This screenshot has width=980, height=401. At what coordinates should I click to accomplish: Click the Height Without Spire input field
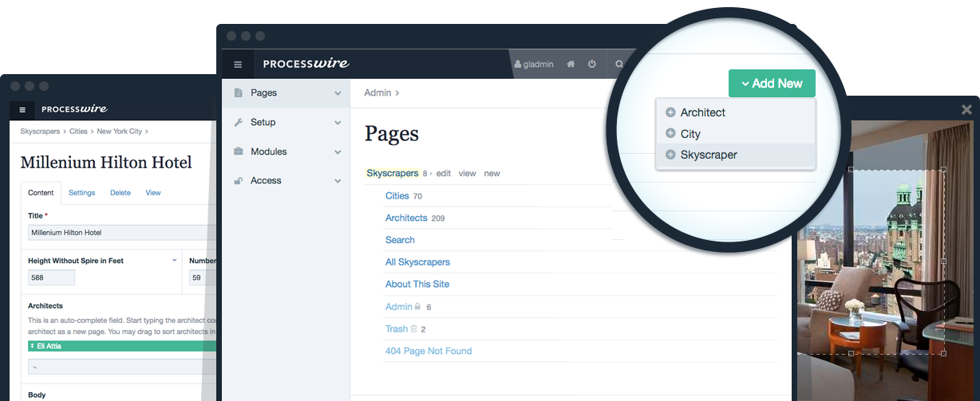click(51, 278)
